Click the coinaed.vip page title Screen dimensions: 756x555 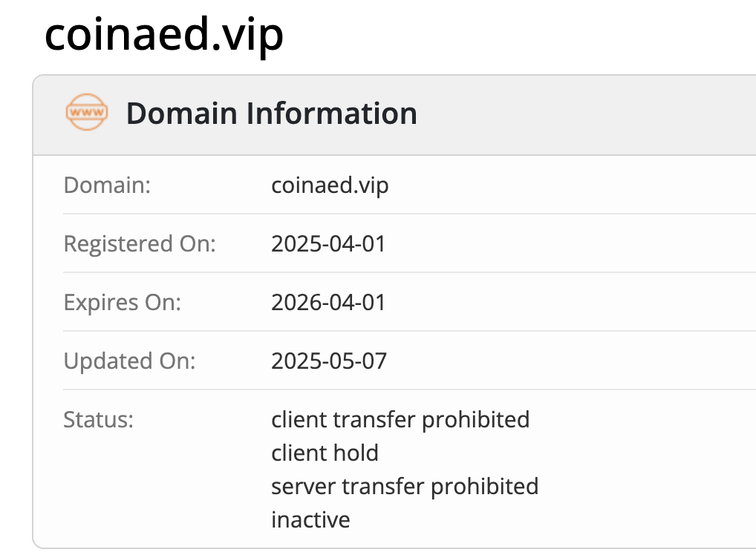tap(164, 35)
